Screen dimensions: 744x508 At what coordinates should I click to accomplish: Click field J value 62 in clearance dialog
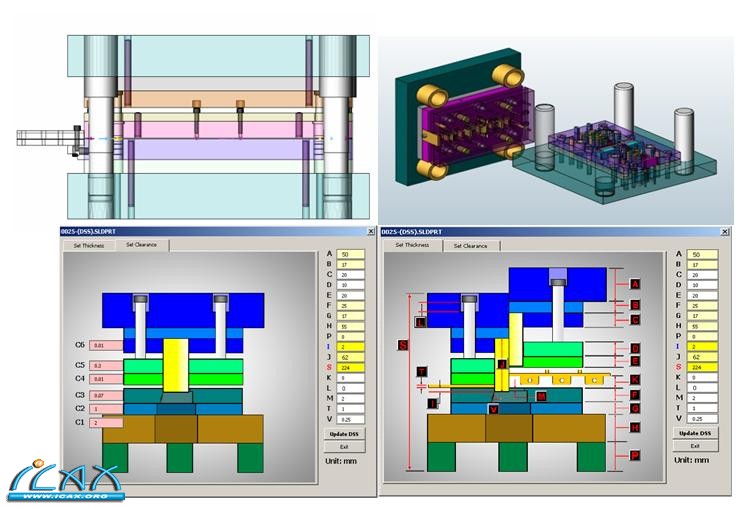click(351, 357)
